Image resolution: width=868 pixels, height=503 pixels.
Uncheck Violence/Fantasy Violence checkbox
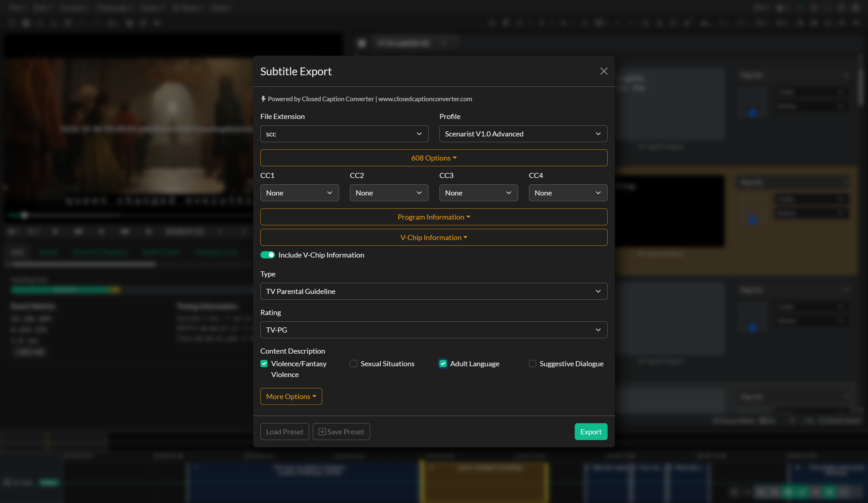pyautogui.click(x=264, y=364)
